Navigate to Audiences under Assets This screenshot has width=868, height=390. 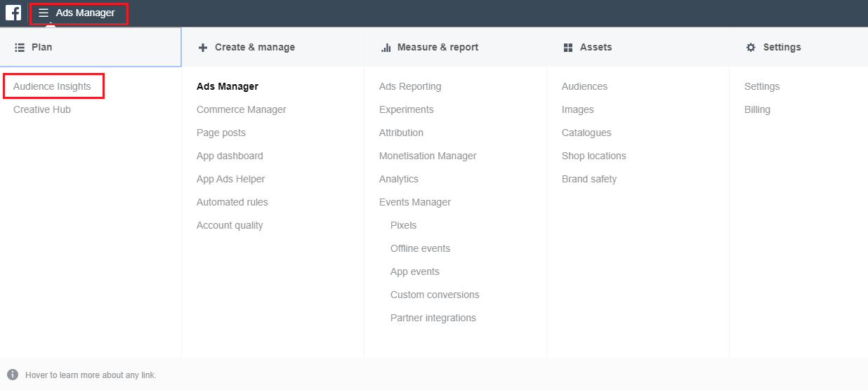584,86
